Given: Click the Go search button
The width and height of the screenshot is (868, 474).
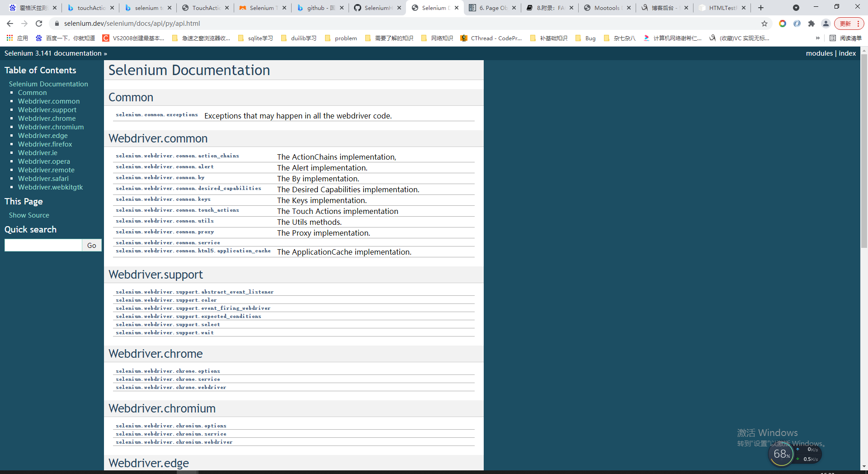Looking at the screenshot, I should click(x=92, y=245).
